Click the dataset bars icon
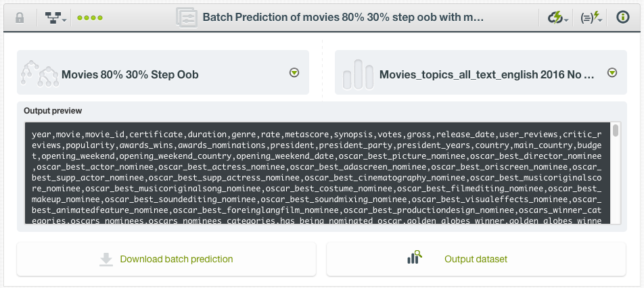 pos(357,74)
